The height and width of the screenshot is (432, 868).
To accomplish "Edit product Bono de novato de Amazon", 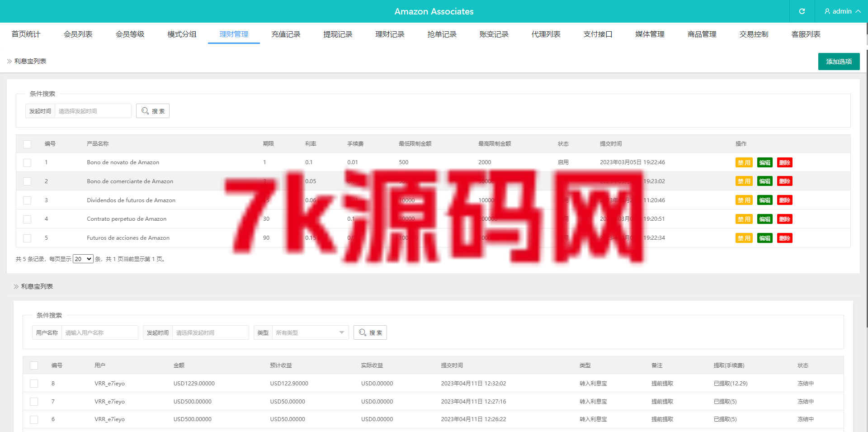I will [x=765, y=162].
